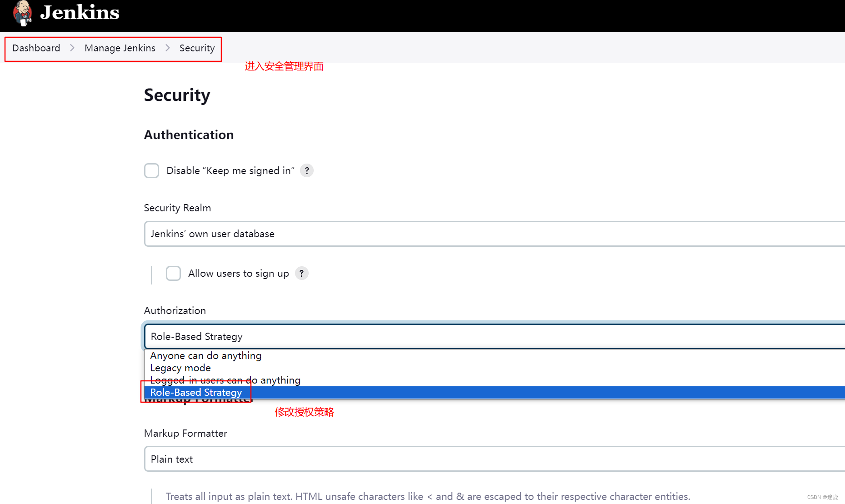Expand chevron after Dashboard breadcrumb

[x=72, y=48]
